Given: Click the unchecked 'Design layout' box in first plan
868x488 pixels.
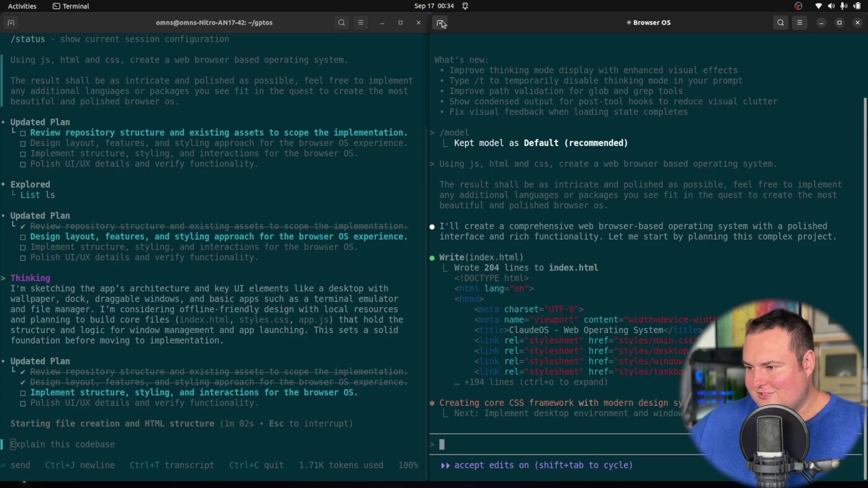Looking at the screenshot, I should point(23,144).
